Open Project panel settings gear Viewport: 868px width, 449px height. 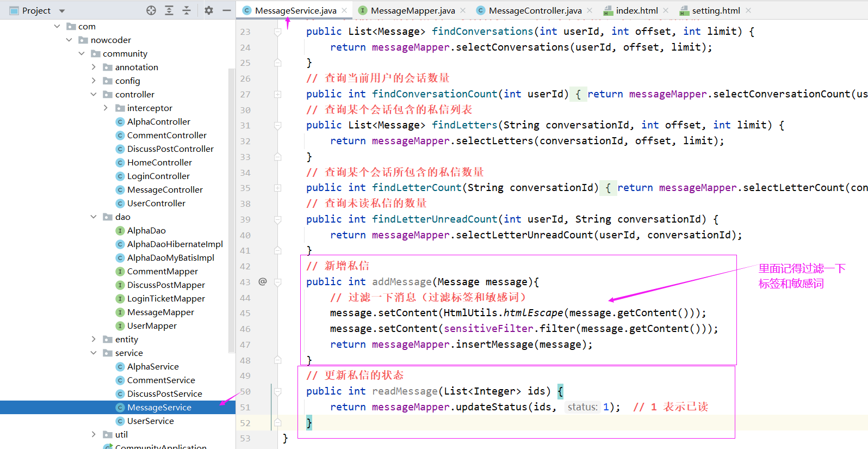click(x=209, y=10)
